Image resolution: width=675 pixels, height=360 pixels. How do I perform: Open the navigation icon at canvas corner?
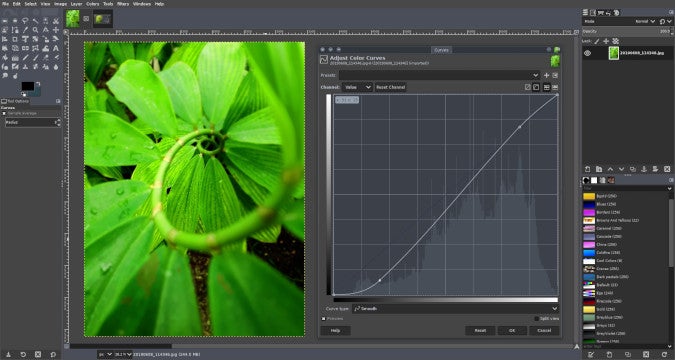(577, 346)
